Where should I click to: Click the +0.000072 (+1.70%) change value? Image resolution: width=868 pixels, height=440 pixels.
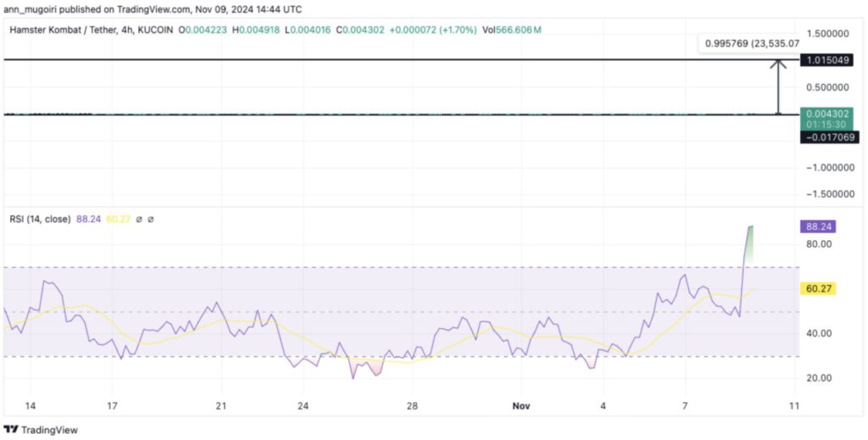[433, 31]
